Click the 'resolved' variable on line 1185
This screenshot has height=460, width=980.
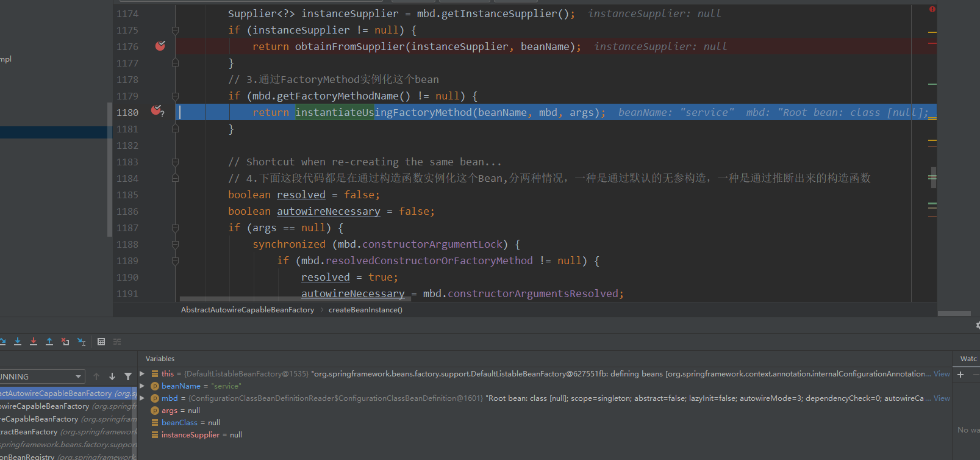point(301,195)
